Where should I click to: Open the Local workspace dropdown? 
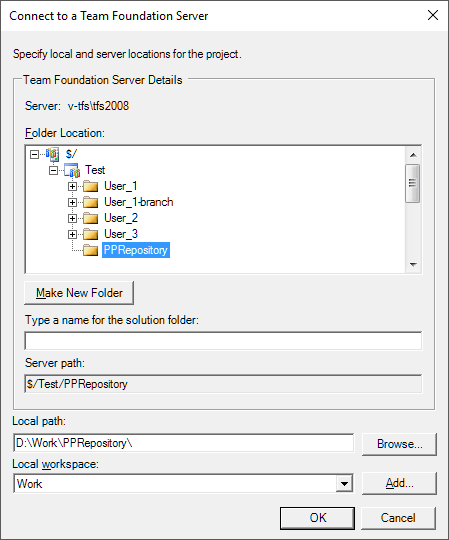344,484
